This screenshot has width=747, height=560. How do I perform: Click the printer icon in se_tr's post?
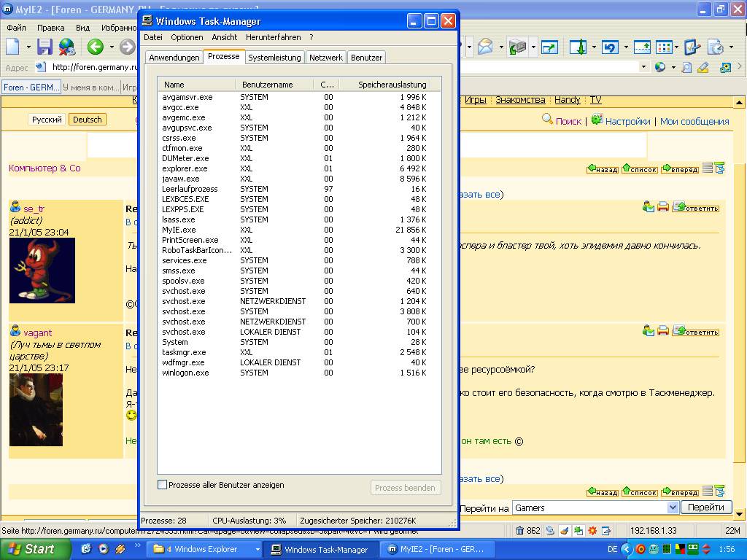click(x=662, y=207)
